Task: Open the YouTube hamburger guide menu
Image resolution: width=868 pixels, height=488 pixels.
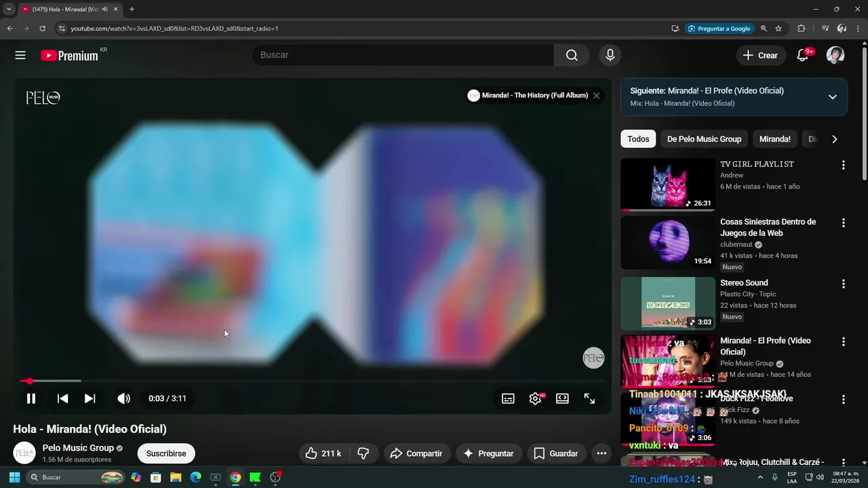Action: (x=20, y=56)
